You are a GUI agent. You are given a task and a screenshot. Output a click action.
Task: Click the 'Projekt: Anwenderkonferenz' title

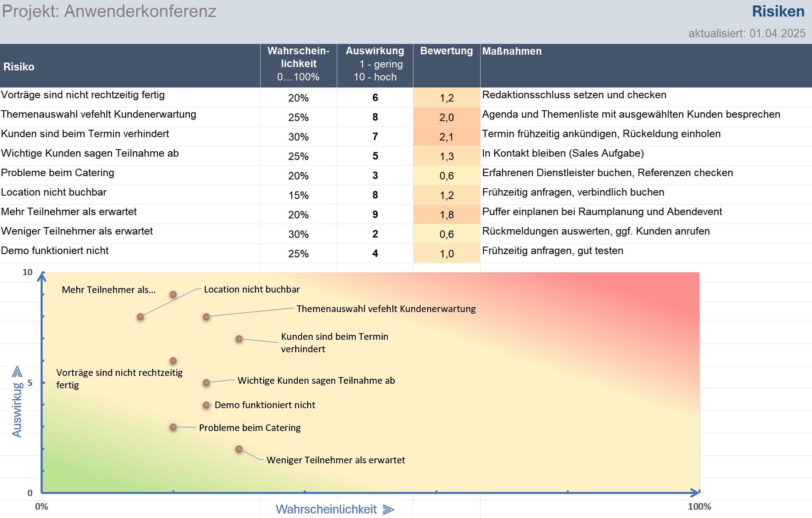(x=109, y=12)
